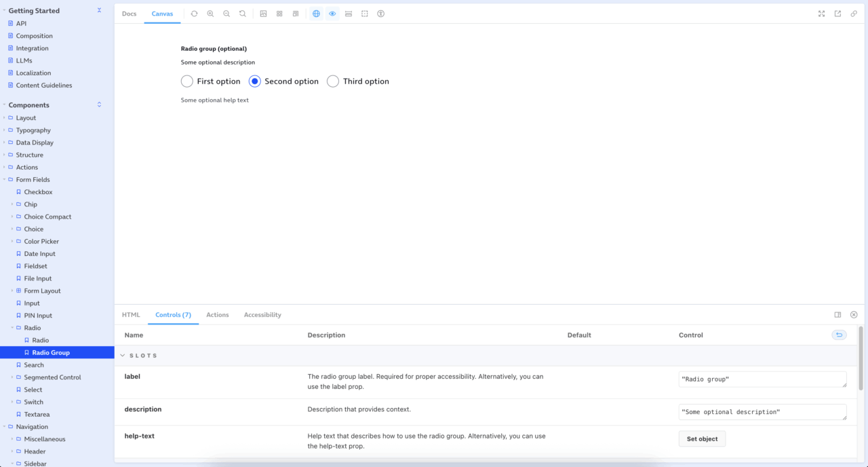Screen dimensions: 868x467
Task: Click Set object button for help-text
Action: (702, 439)
